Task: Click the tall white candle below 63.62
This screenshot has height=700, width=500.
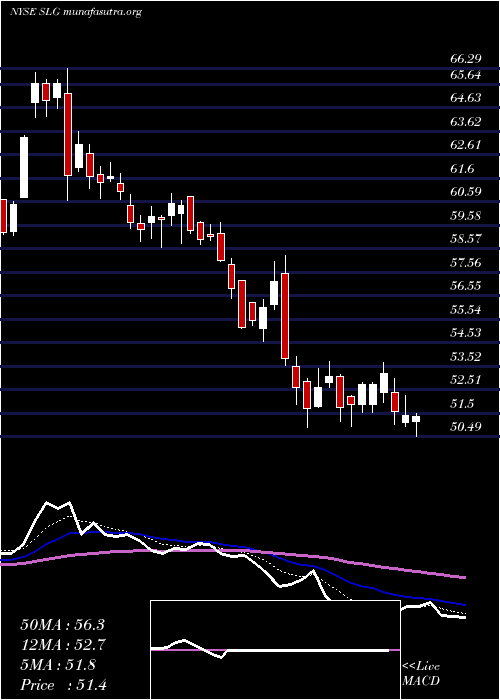Action: (x=24, y=167)
